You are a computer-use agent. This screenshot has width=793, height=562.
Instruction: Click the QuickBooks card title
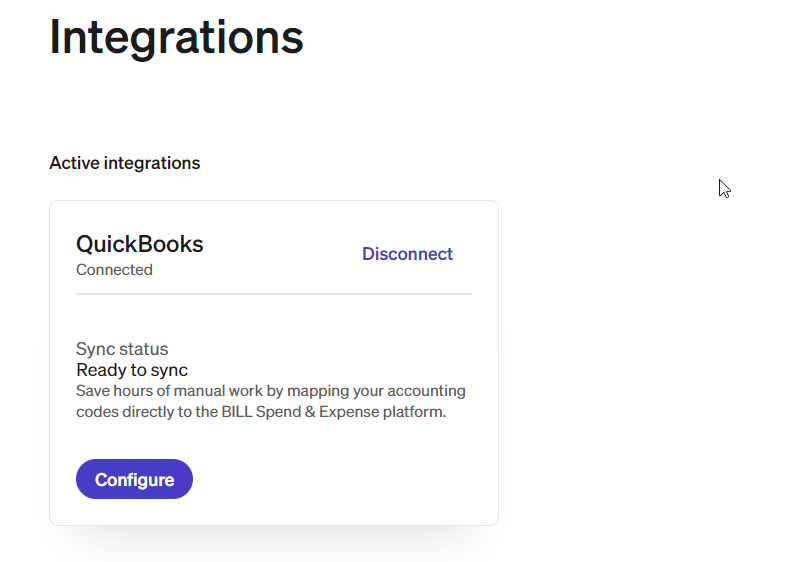(139, 243)
